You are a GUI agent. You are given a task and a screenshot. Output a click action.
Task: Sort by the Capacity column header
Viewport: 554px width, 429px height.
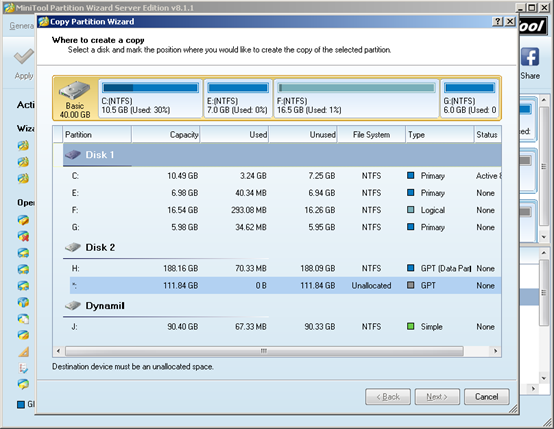point(166,135)
